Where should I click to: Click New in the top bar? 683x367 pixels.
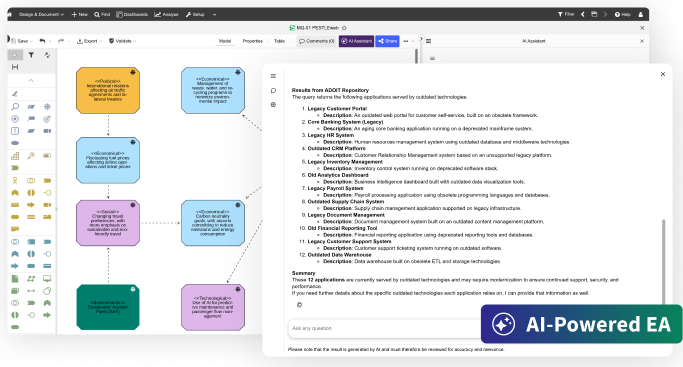tap(79, 14)
